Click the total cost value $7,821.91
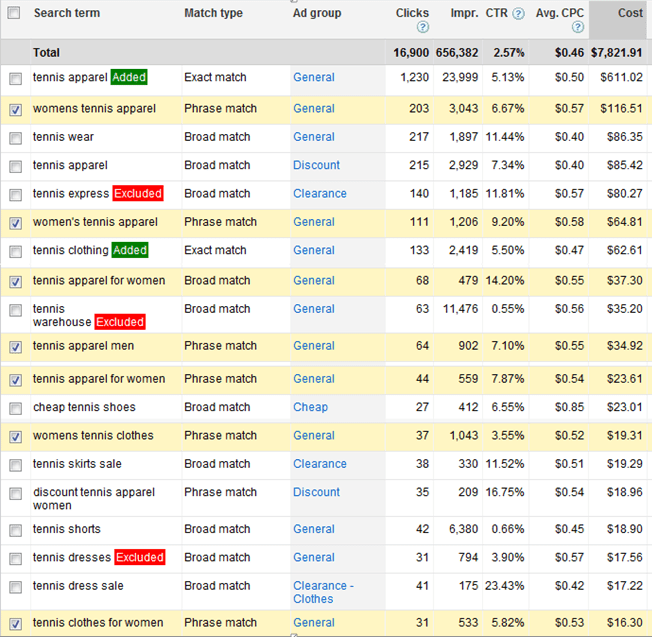The image size is (652, 637). pyautogui.click(x=617, y=52)
